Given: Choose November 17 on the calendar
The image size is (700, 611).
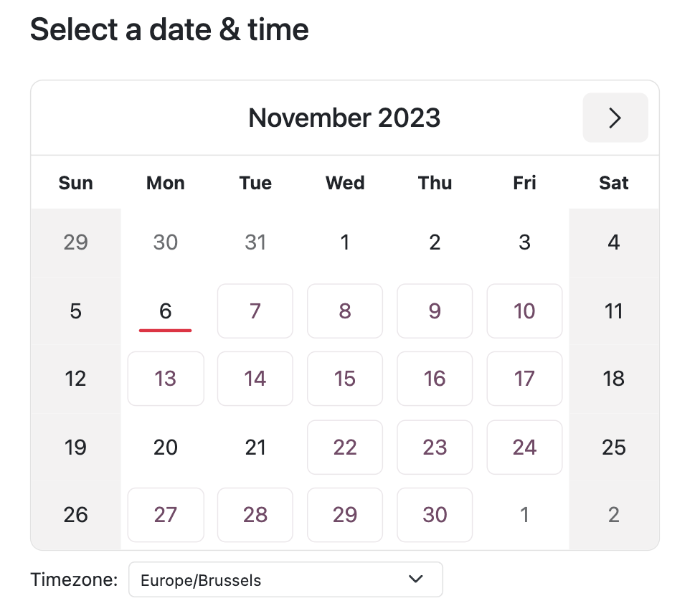Looking at the screenshot, I should click(x=524, y=379).
